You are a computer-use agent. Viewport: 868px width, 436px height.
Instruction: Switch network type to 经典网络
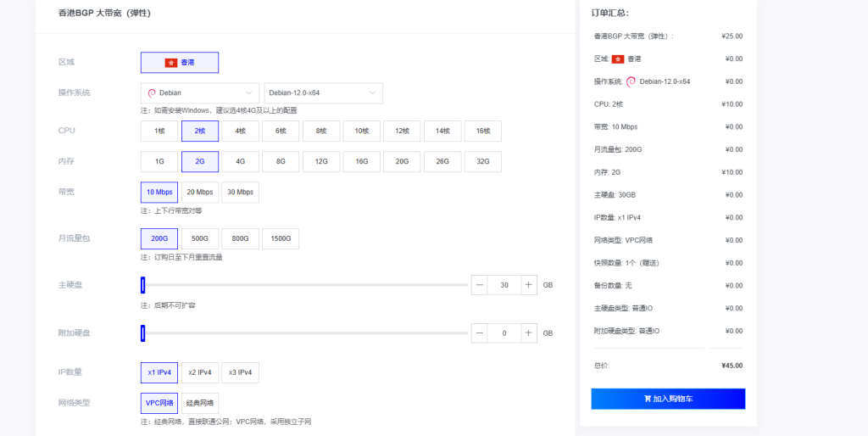click(x=200, y=403)
